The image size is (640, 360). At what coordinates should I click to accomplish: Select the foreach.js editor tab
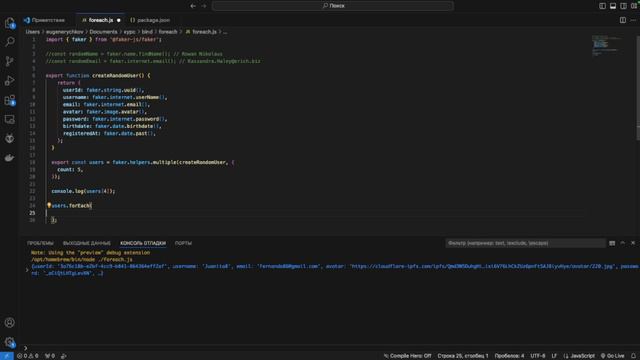pos(100,20)
